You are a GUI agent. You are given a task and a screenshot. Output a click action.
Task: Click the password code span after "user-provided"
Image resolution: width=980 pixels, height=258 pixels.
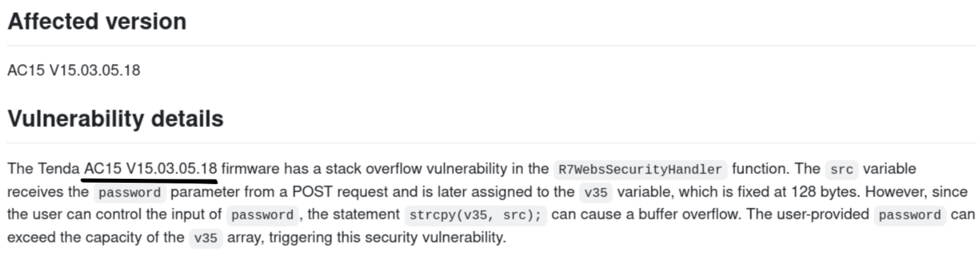[x=910, y=215]
